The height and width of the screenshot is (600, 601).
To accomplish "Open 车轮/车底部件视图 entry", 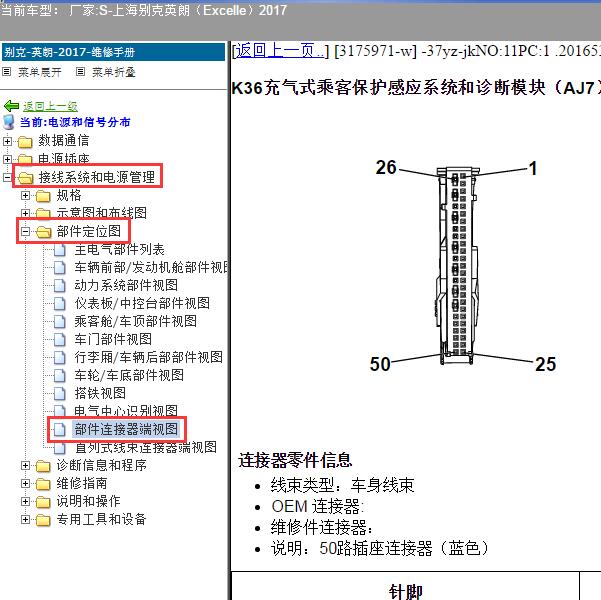I will (129, 375).
